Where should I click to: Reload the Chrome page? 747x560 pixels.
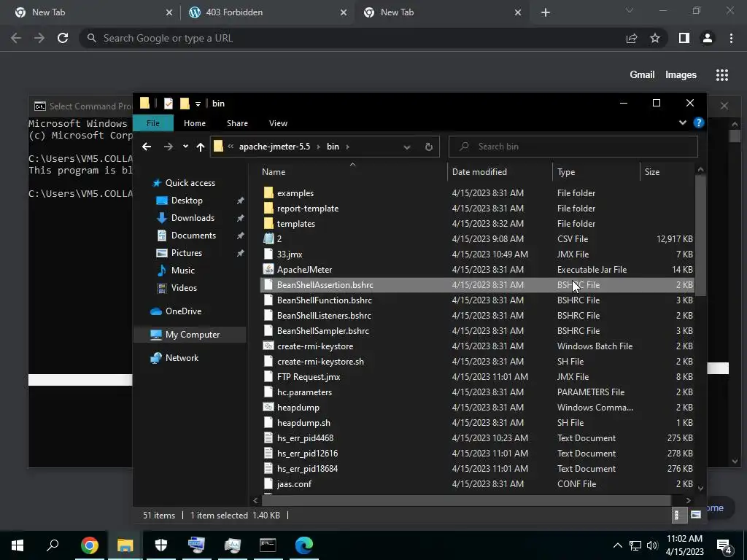63,38
